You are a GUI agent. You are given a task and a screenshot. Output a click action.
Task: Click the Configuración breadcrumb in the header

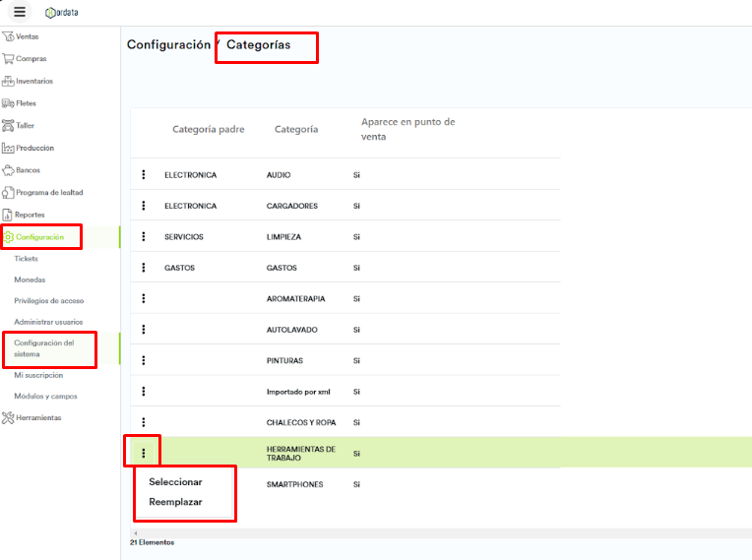coord(168,45)
